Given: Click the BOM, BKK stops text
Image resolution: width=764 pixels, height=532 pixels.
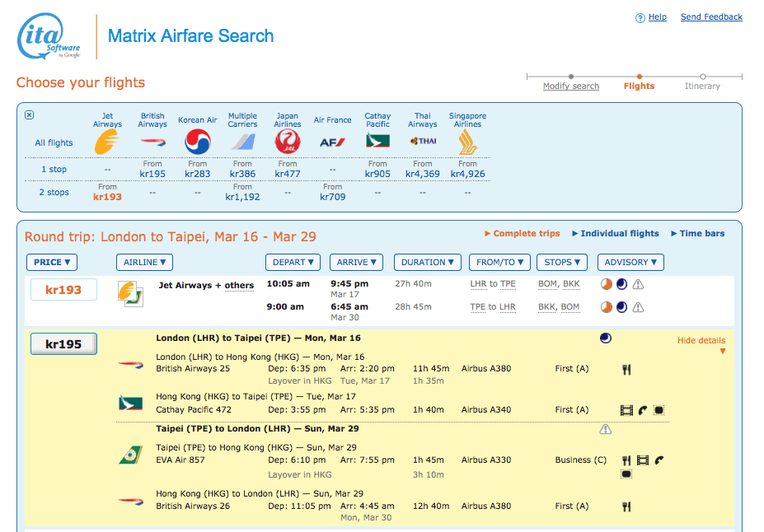Looking at the screenshot, I should pos(559,284).
